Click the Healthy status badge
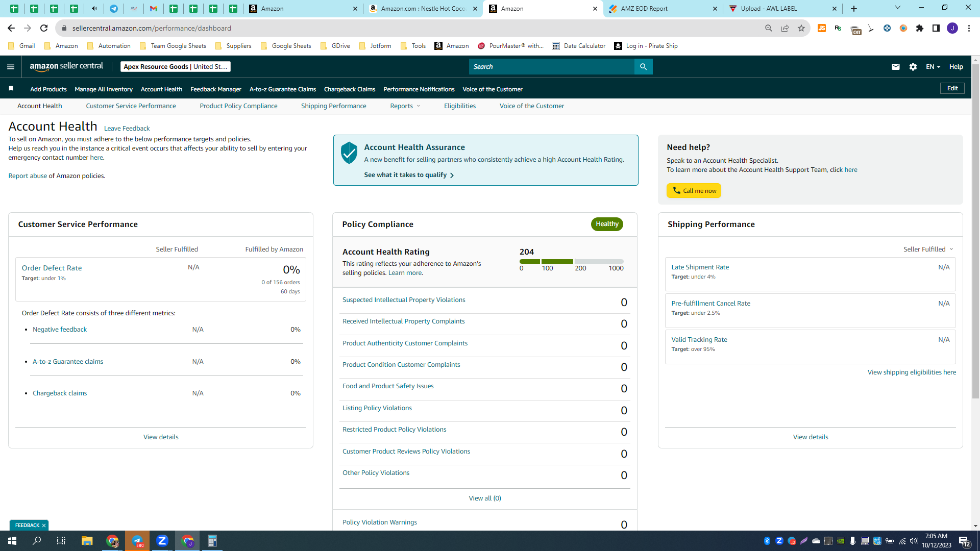This screenshot has width=980, height=551. (607, 224)
